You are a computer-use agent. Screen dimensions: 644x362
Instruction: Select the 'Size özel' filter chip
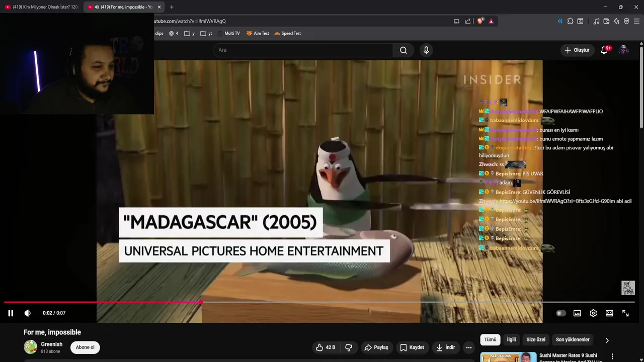[536, 340]
